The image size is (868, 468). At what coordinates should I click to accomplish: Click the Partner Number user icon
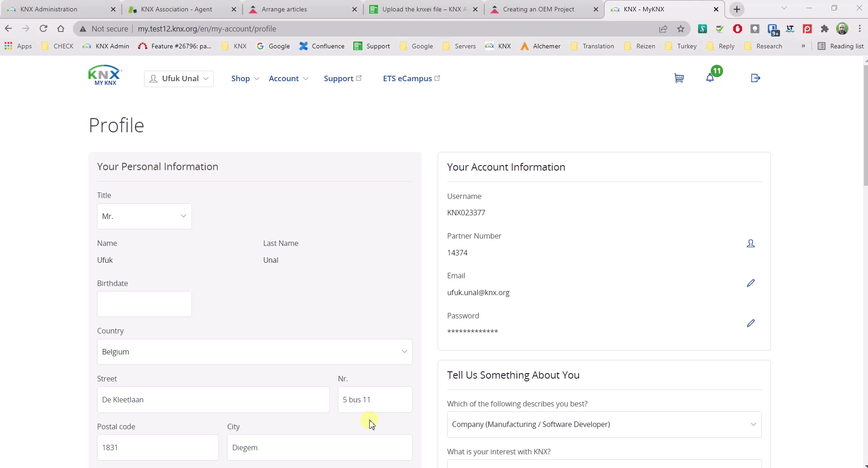[x=750, y=244]
